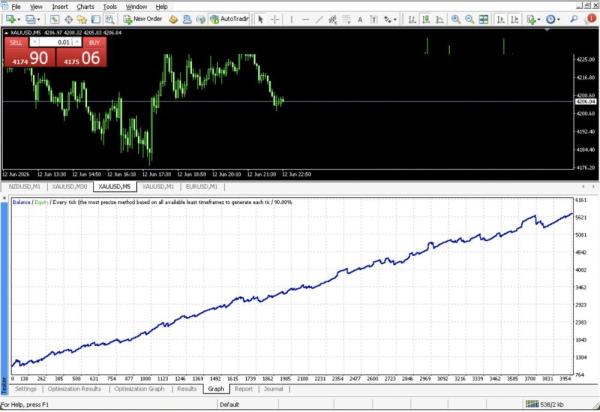600x412 pixels.
Task: Open the red alert notification icon
Action: pyautogui.click(x=592, y=19)
